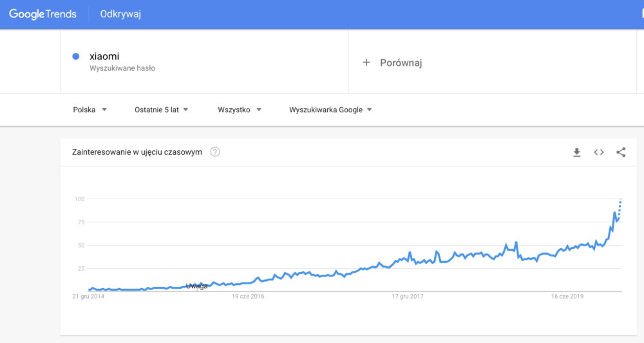Share the interest over time chart
The height and width of the screenshot is (343, 644).
(621, 152)
